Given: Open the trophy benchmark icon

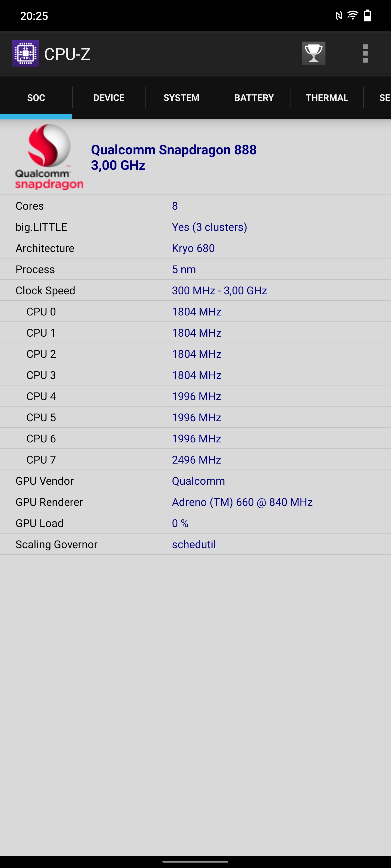Looking at the screenshot, I should [x=313, y=53].
